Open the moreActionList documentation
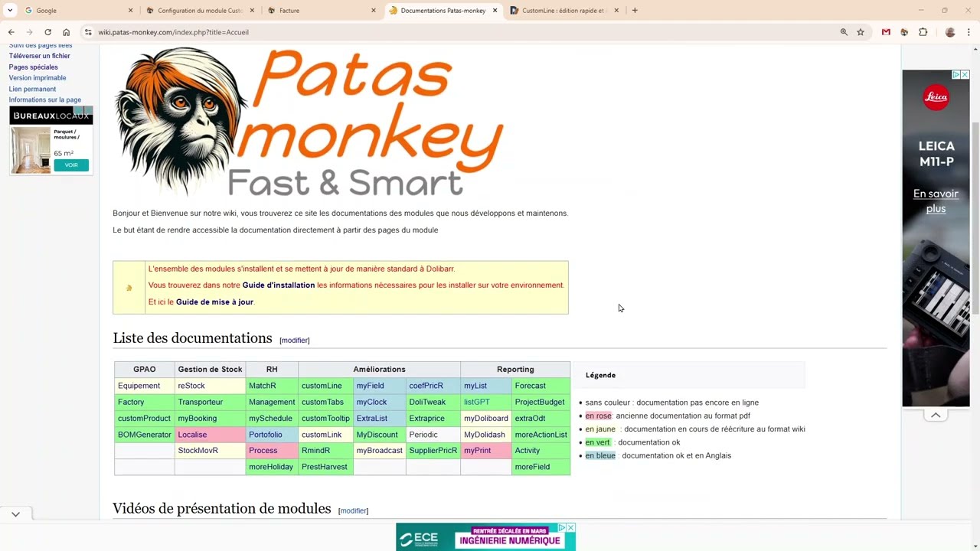 tap(541, 435)
